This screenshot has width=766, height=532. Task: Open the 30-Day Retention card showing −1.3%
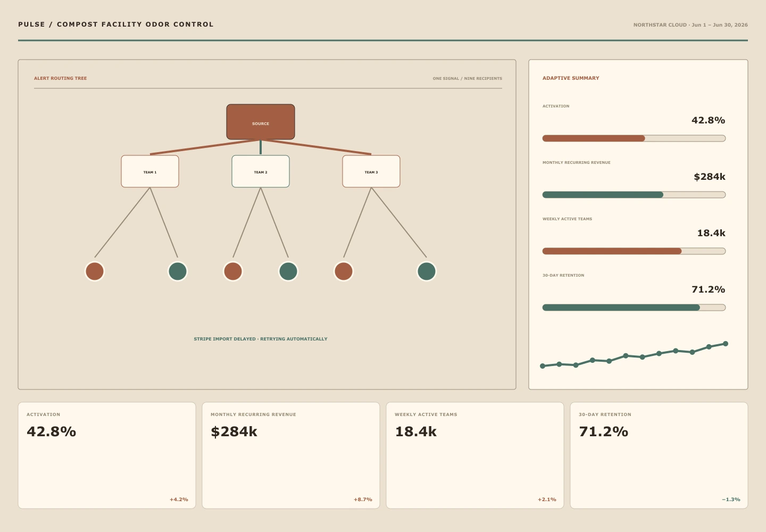(x=659, y=455)
